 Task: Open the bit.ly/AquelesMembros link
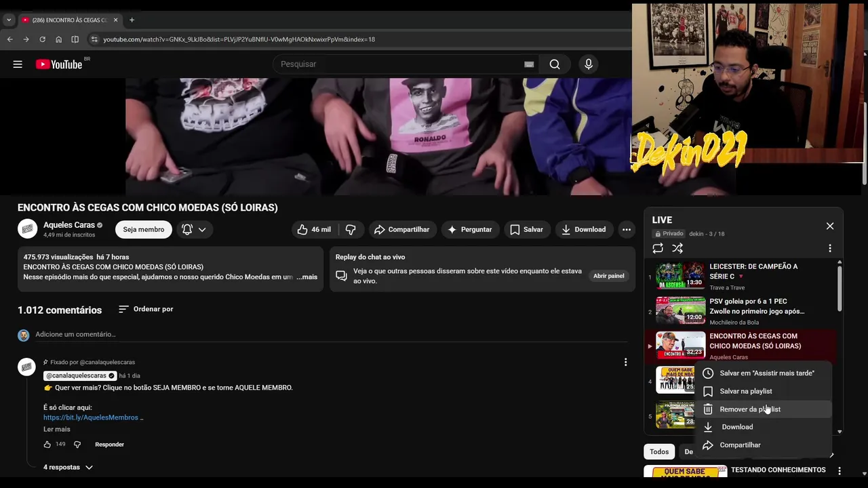point(91,418)
